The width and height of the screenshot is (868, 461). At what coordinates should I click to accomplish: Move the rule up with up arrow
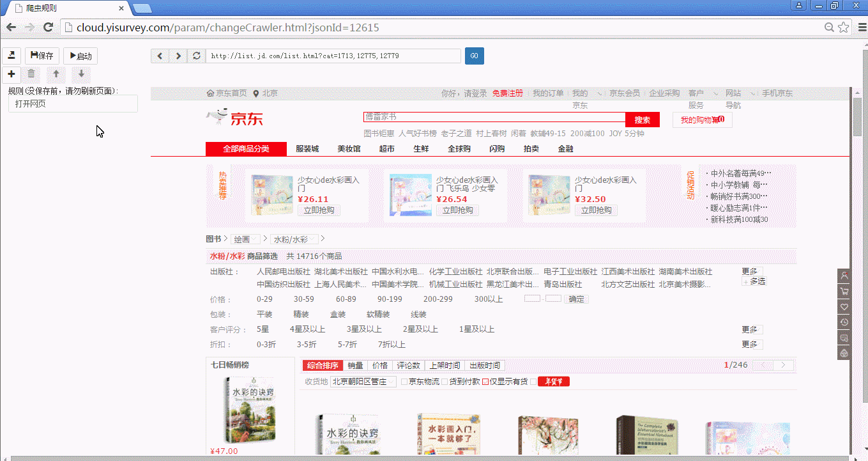56,74
